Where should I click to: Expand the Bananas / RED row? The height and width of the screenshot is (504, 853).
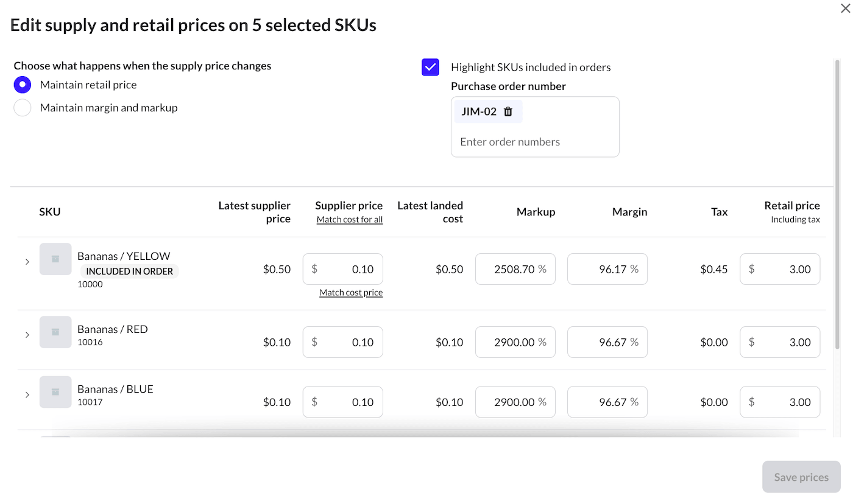click(27, 335)
